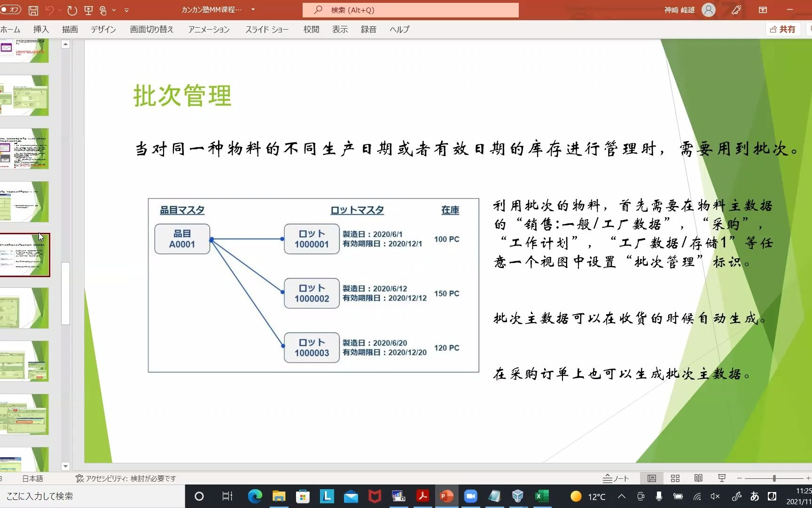Open the 録音 ribbon tab
This screenshot has height=508, width=812.
coord(368,29)
